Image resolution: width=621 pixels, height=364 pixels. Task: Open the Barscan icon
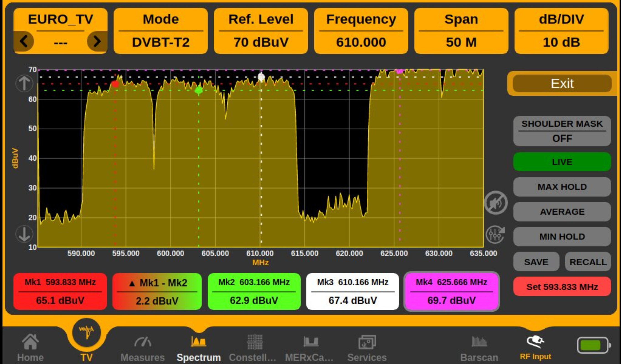479,341
